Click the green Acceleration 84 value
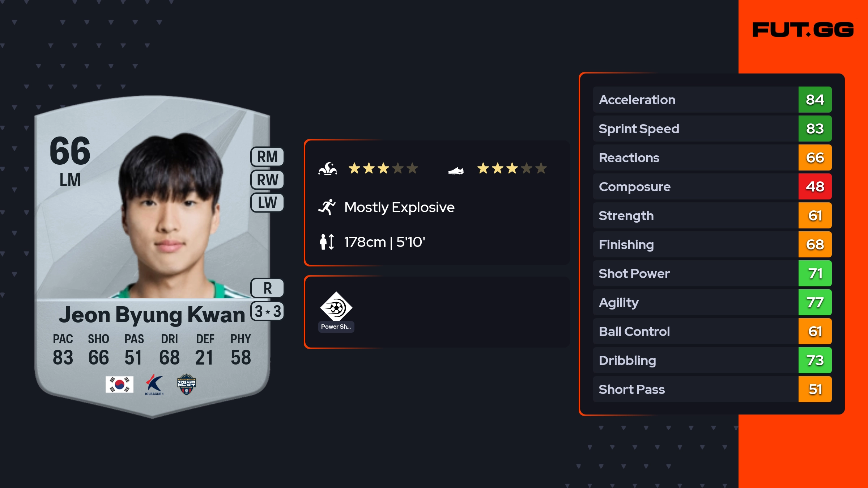 815,100
